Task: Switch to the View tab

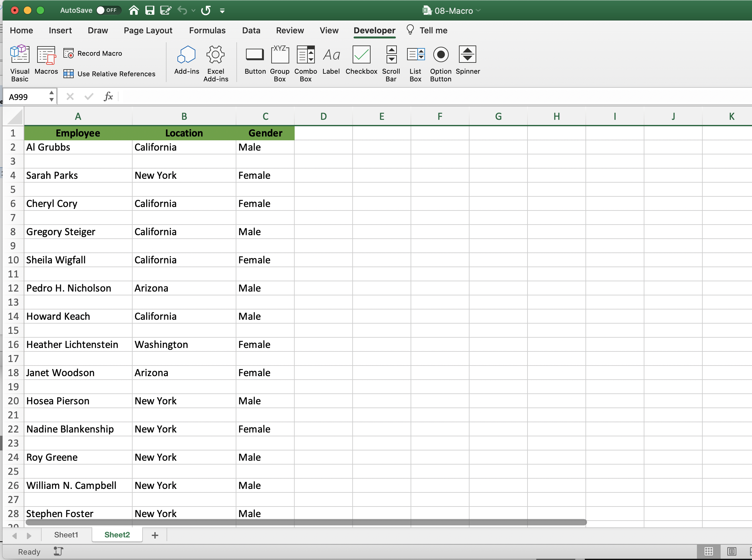Action: pyautogui.click(x=329, y=30)
